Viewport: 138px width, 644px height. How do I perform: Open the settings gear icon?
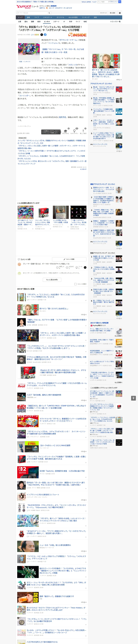[120, 13]
